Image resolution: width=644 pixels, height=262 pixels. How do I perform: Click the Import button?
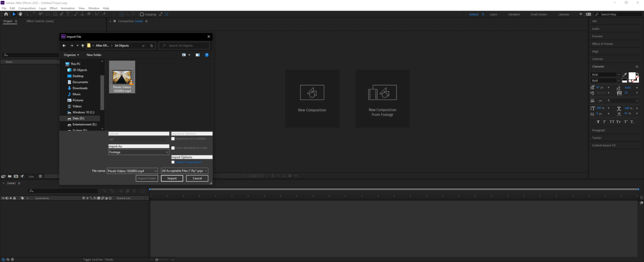(171, 178)
